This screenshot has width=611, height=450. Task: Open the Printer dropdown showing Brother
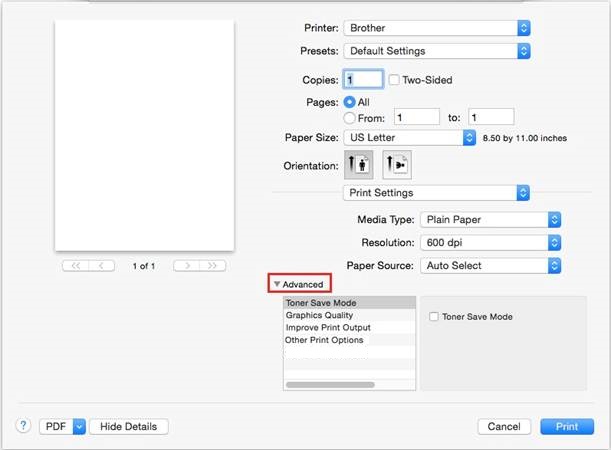(x=437, y=28)
